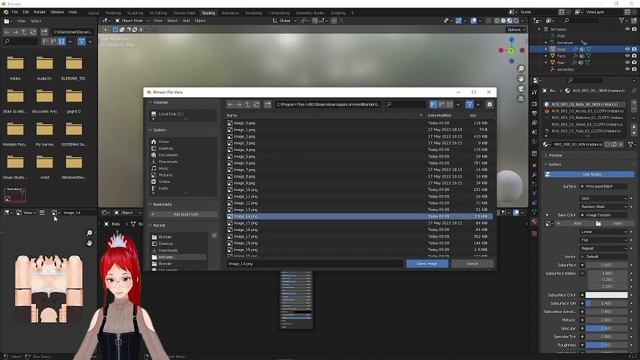
Task: Select image_14.png in file list
Action: tap(360, 216)
